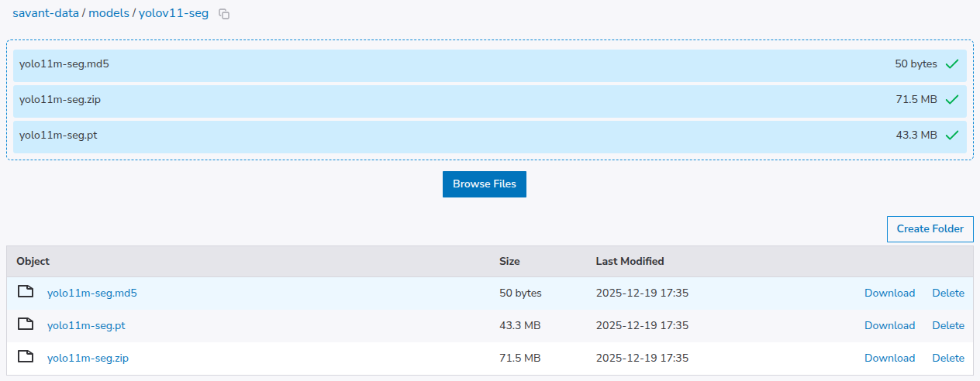The width and height of the screenshot is (980, 381).
Task: Delete the yolo11m-seg.md5 object
Action: [947, 293]
